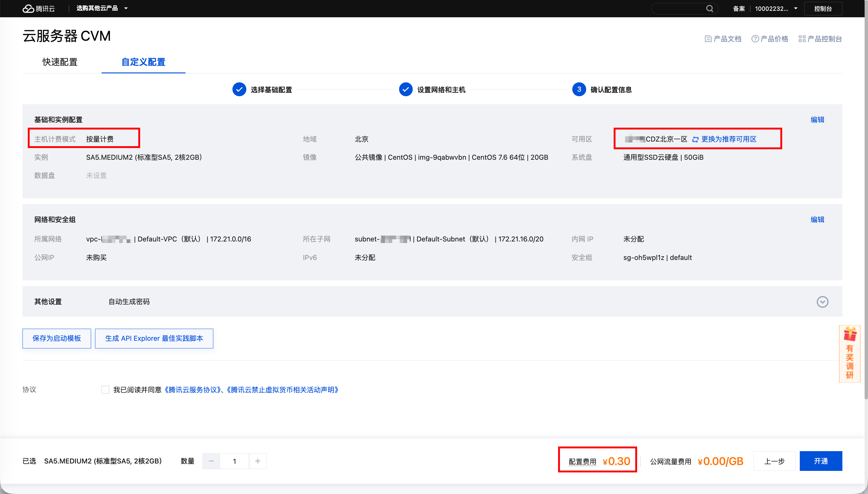The image size is (868, 494).
Task: Click completed step 选择基础配置 checkmark icon
Action: 239,89
